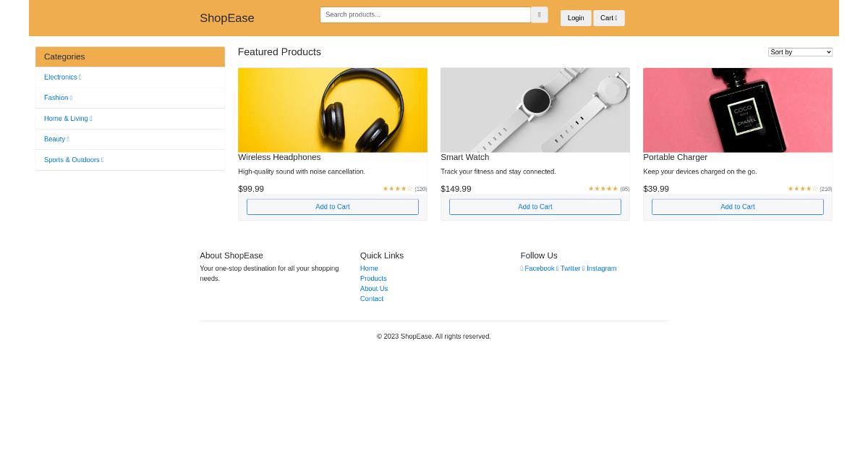Click the star rating on Portable Charger

801,188
